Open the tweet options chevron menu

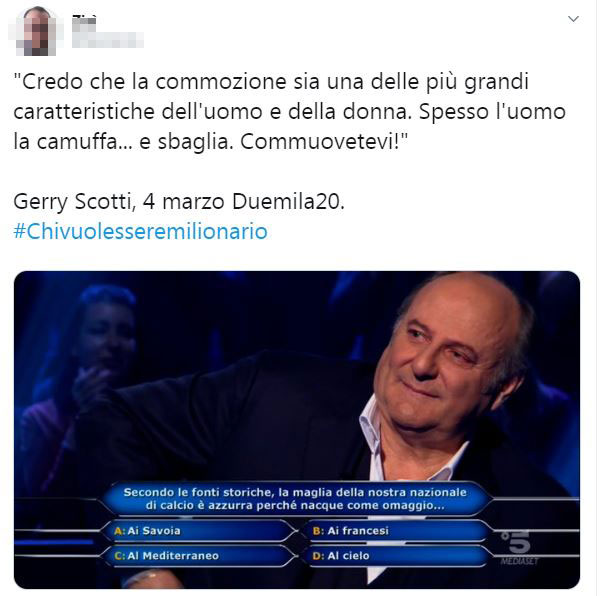pyautogui.click(x=573, y=18)
